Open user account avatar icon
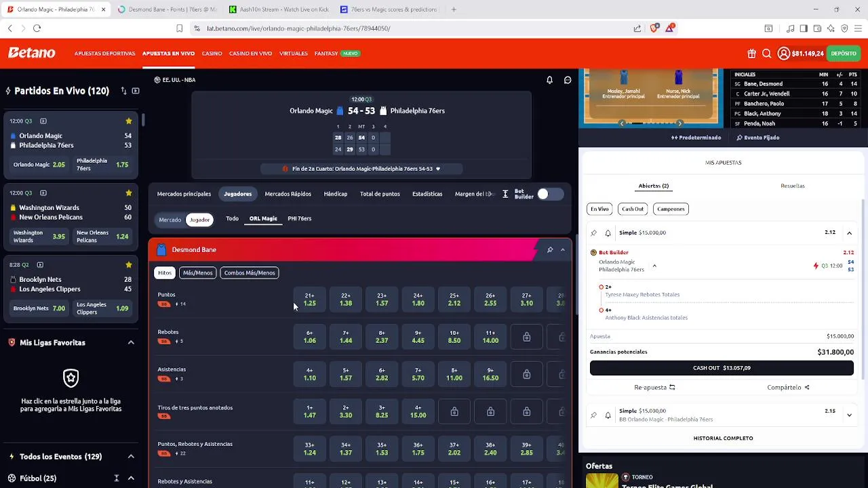The height and width of the screenshot is (488, 868). click(783, 54)
